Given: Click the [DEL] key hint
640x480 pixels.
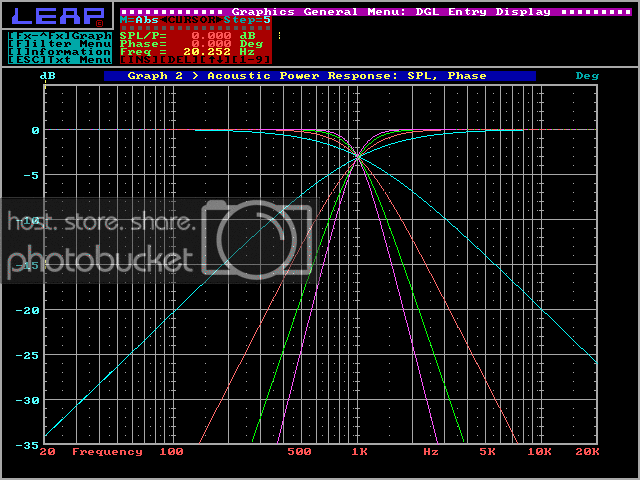Looking at the screenshot, I should coord(180,60).
